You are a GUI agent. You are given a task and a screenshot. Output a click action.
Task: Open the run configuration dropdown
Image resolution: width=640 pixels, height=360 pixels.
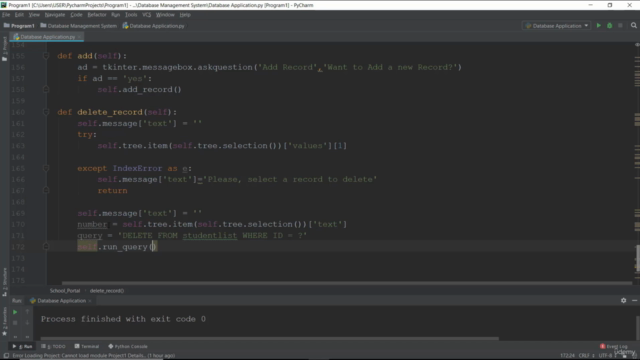coord(557,26)
